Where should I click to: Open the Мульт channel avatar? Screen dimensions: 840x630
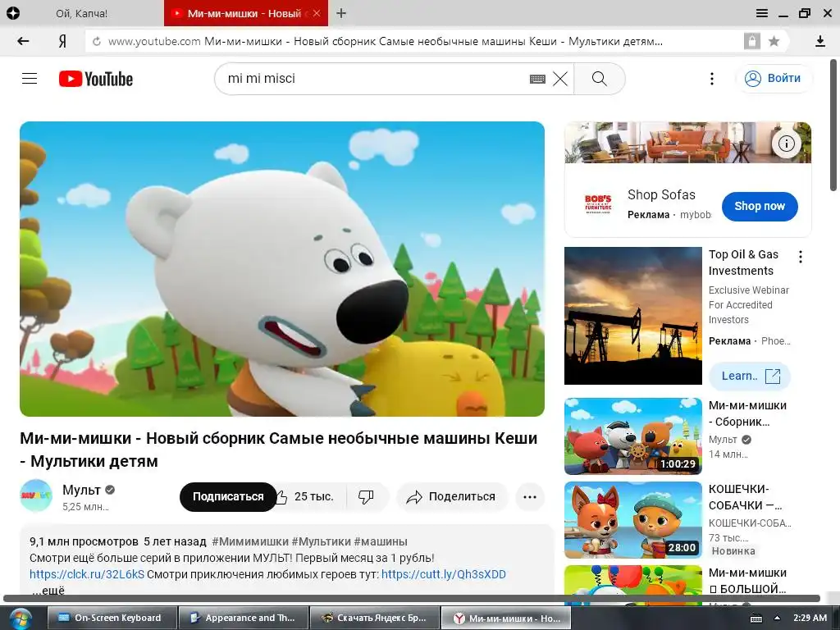(36, 496)
